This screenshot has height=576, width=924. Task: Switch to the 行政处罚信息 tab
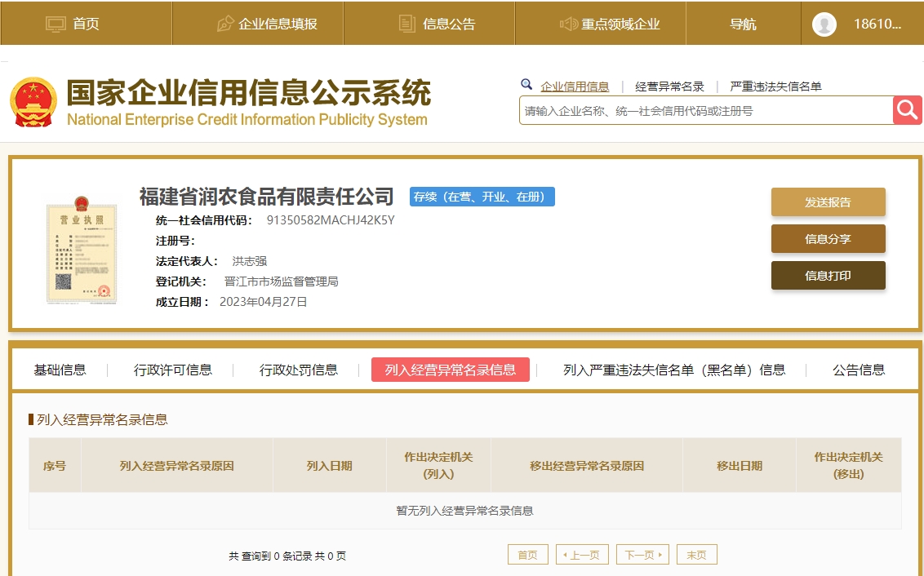pos(298,370)
